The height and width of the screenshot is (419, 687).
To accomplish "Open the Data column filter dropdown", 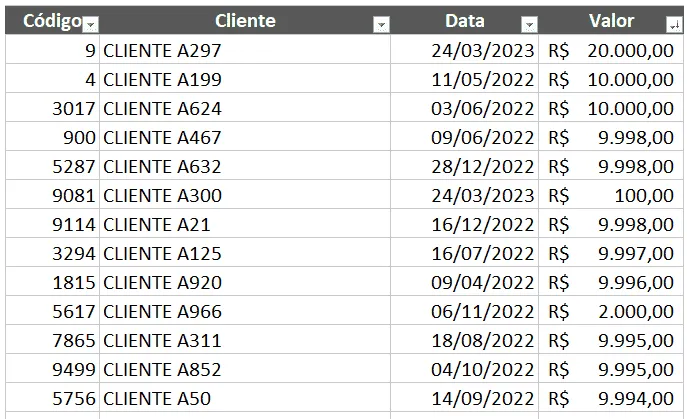I will click(x=529, y=25).
